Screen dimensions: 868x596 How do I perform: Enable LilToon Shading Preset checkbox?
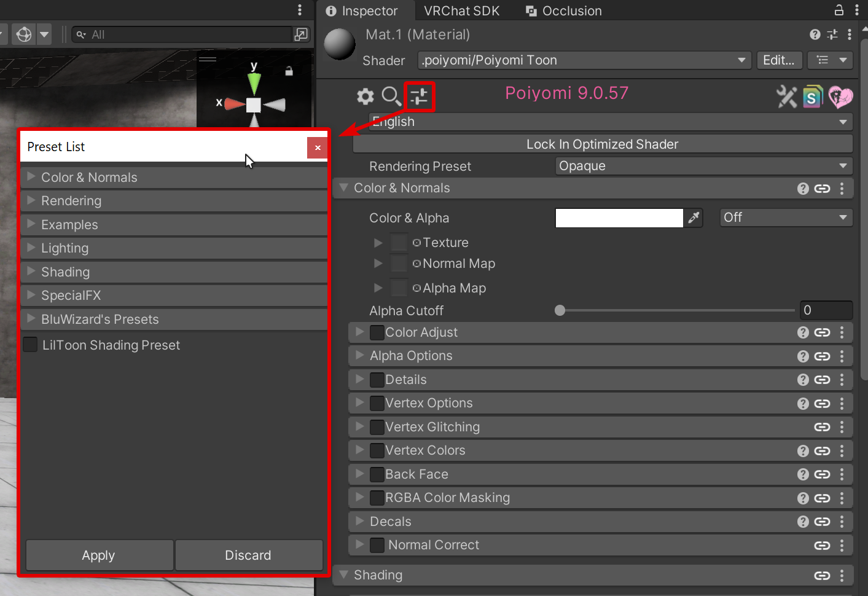point(30,345)
